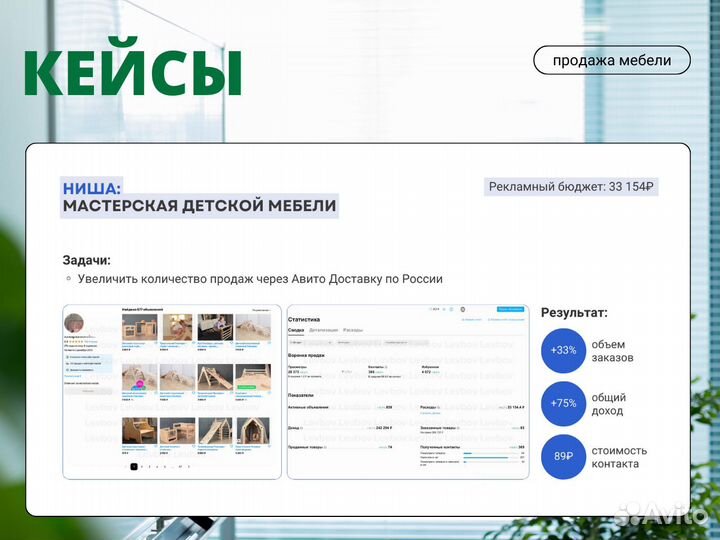Open the dark-background child climbing frame listing
720x540 pixels.
(215, 327)
